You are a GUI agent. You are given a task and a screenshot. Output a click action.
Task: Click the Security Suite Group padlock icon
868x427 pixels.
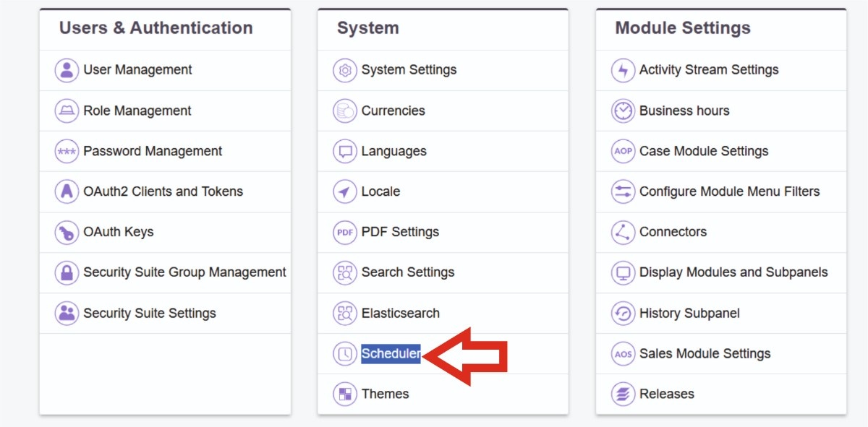[67, 272]
